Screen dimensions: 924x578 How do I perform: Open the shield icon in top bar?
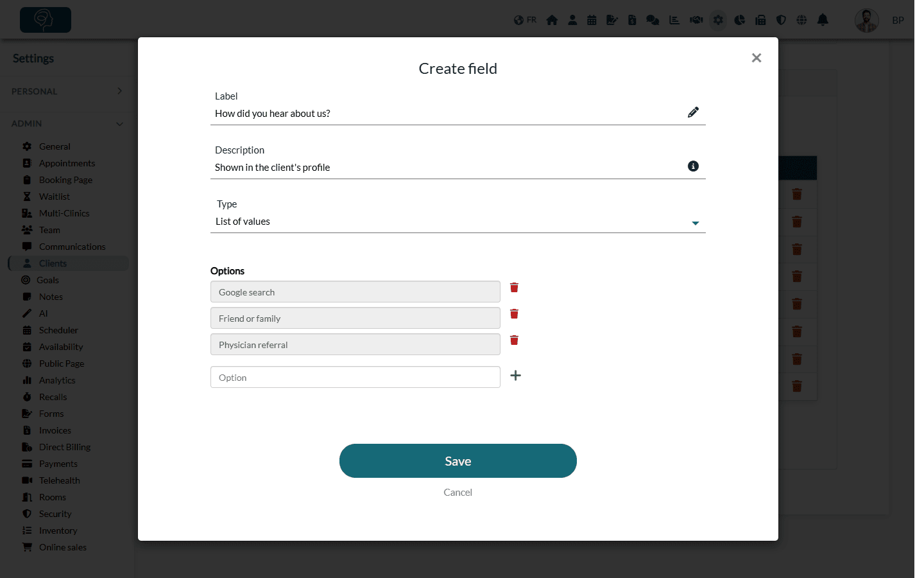pyautogui.click(x=781, y=20)
